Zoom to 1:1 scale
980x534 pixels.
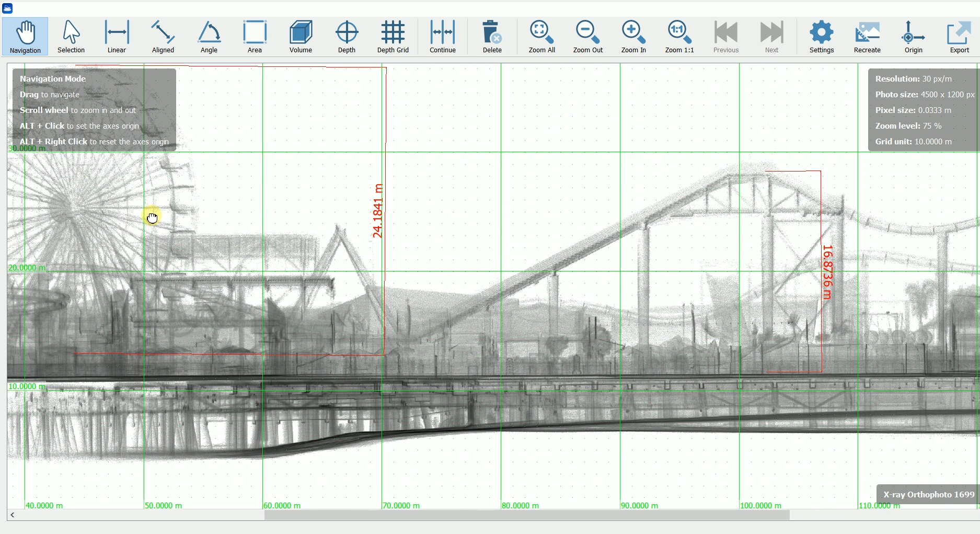679,36
